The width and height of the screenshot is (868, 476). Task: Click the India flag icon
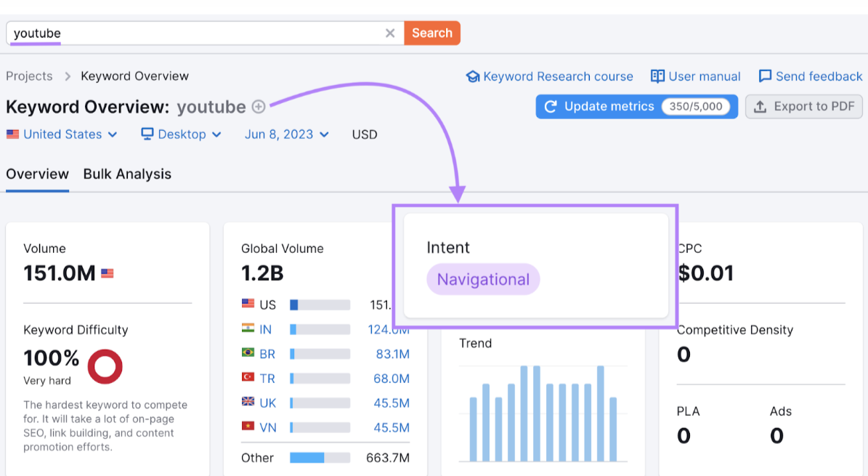(248, 328)
